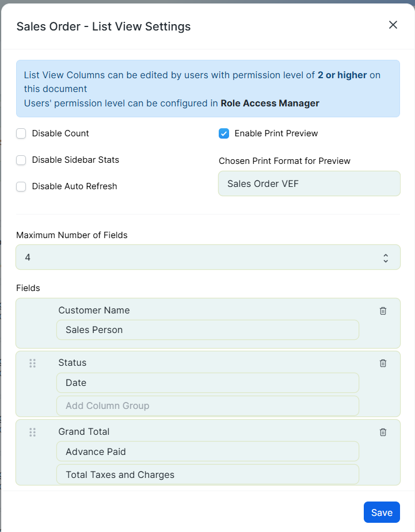Viewport: 415px width, 532px height.
Task: Save the list view settings
Action: click(382, 512)
